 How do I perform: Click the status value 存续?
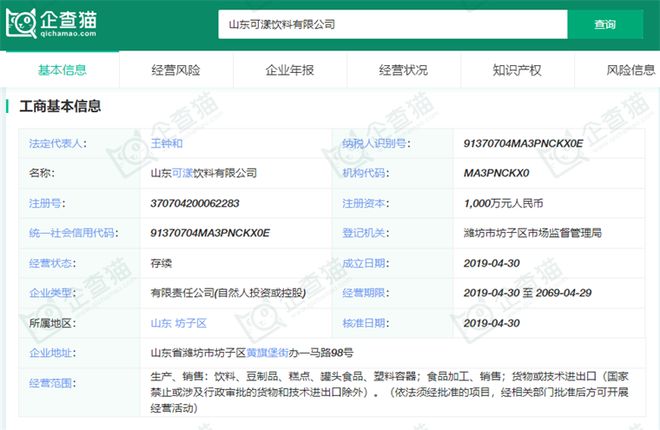(161, 263)
